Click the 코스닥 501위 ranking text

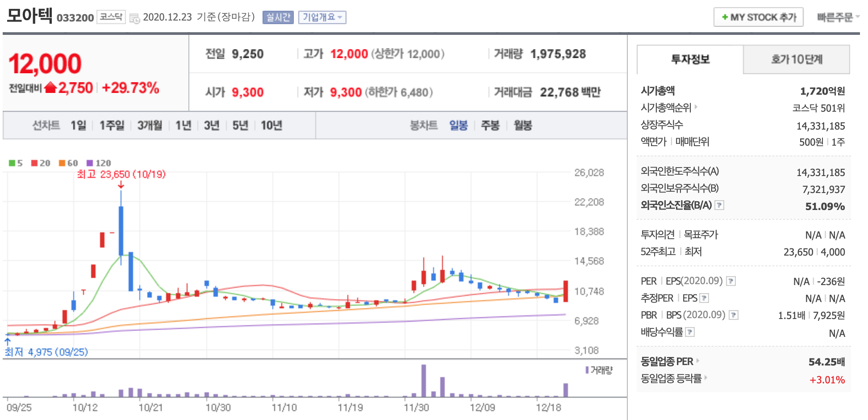[x=819, y=108]
